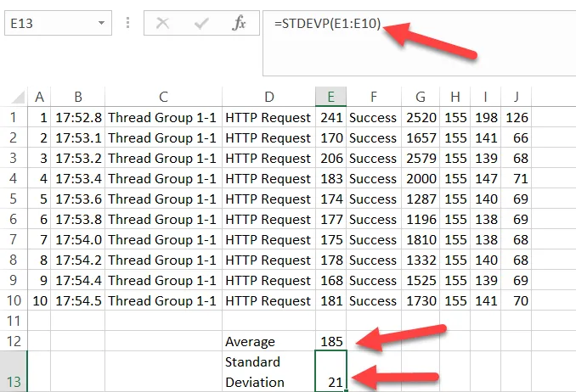Click cell with value 1196
Screen dimensions: 576x392
click(x=421, y=219)
